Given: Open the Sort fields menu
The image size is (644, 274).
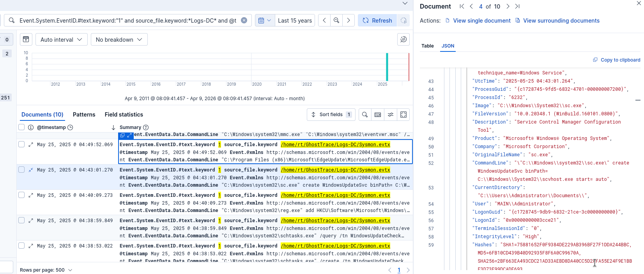Looking at the screenshot, I should tap(331, 114).
